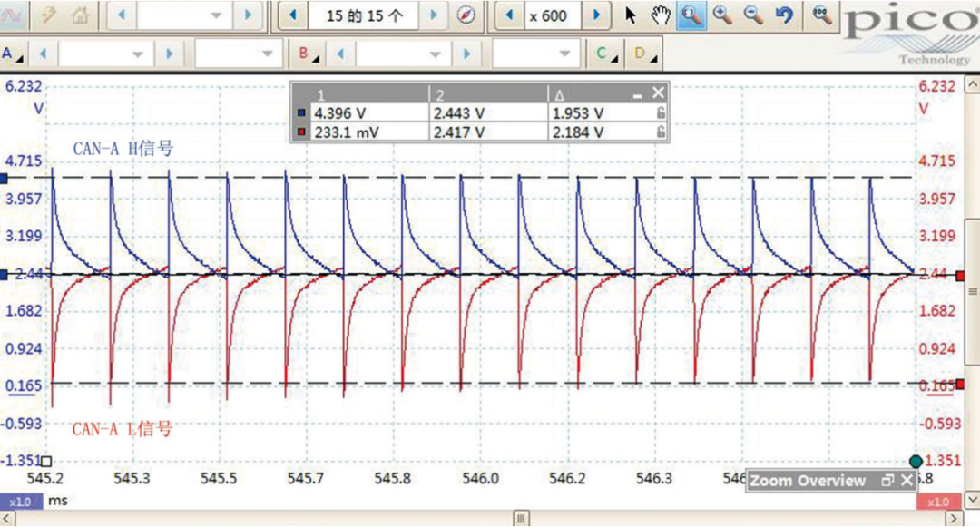Select the marquee zoom window tool

pos(691,15)
